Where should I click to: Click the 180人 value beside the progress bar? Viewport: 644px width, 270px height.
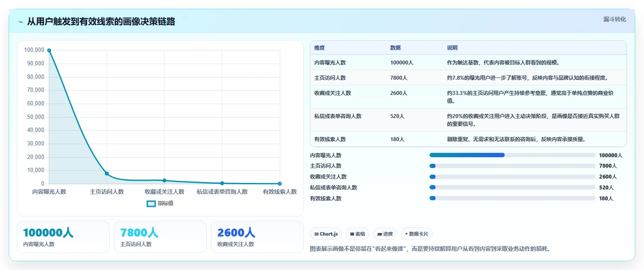[x=606, y=198]
